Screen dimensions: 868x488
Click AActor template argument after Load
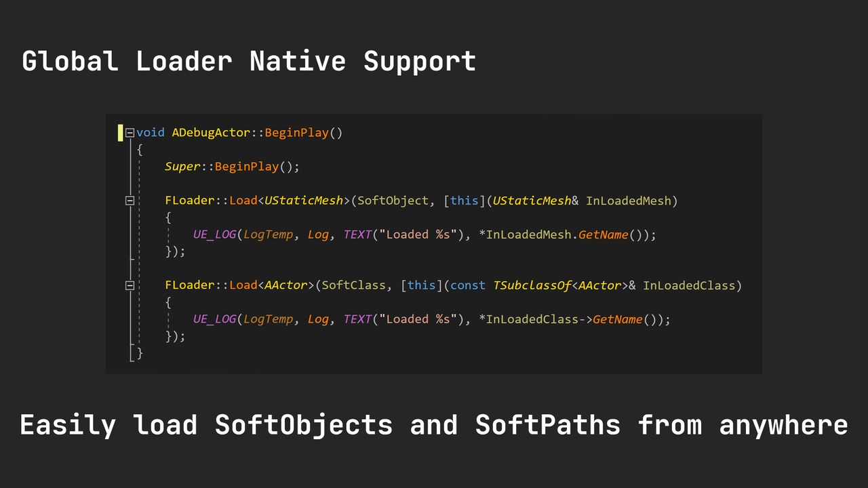pos(285,285)
